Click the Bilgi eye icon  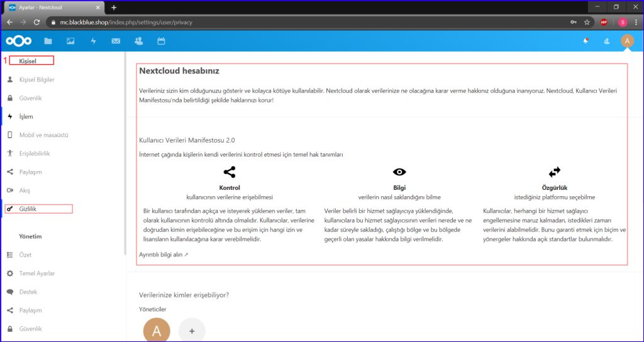(399, 172)
